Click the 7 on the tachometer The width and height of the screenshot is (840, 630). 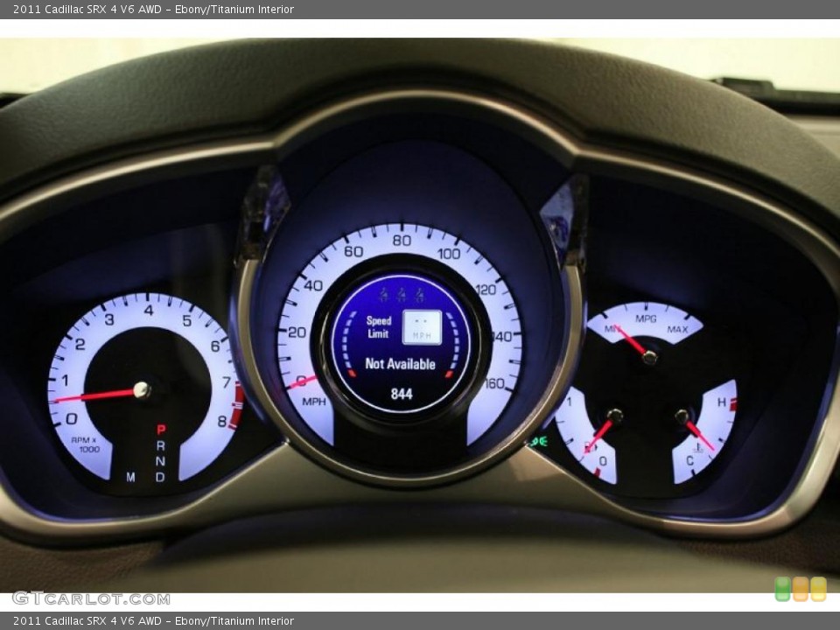point(226,382)
